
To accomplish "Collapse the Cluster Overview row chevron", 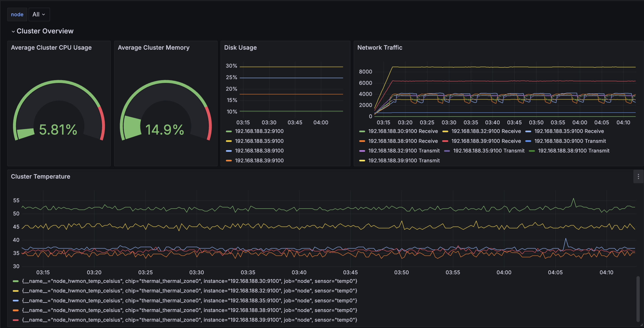I will coord(13,32).
